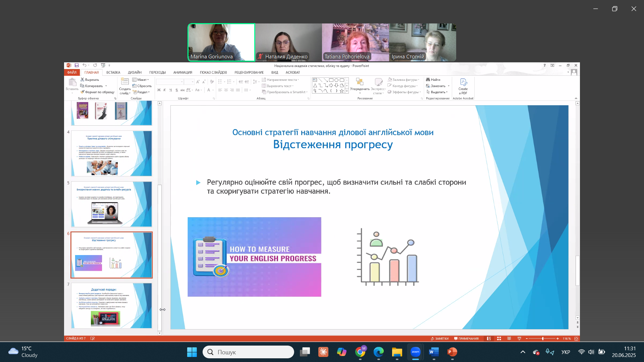
Task: Click the Save icon in quick access toolbar
Action: (76, 65)
